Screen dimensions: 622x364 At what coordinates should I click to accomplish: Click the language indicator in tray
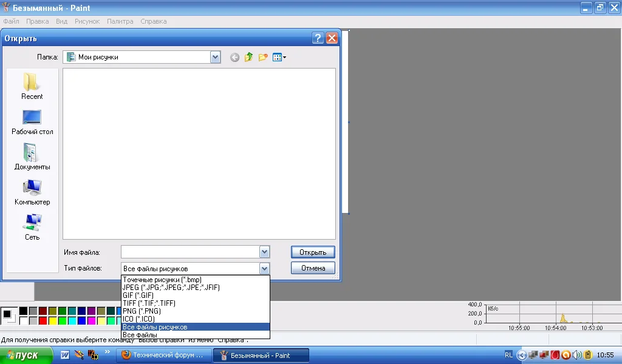[x=508, y=355]
